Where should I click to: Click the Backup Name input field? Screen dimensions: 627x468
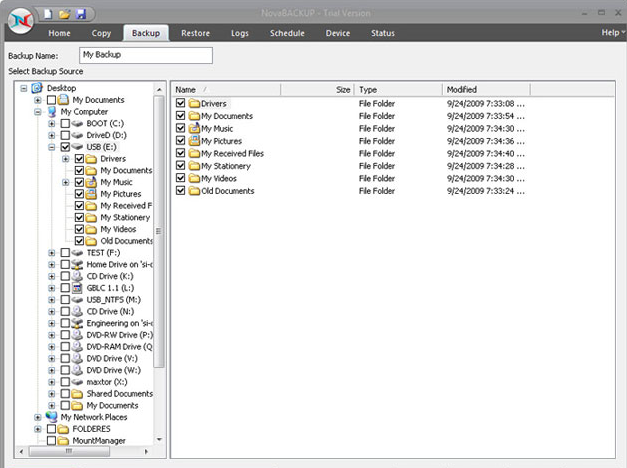[x=146, y=55]
